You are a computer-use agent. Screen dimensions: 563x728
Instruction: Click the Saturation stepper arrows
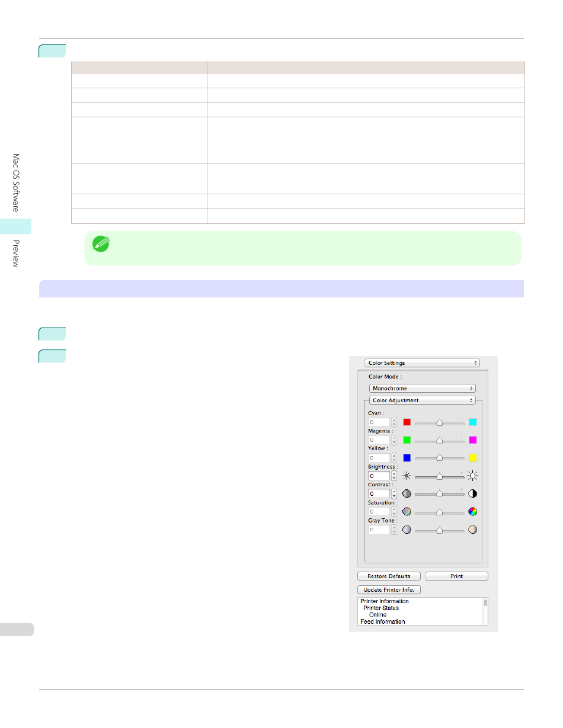(x=394, y=512)
